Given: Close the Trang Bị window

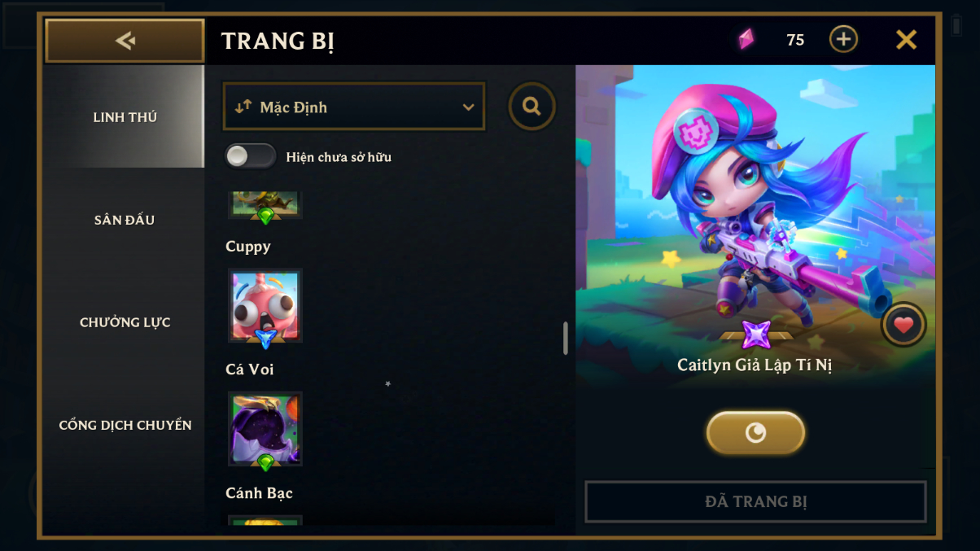Looking at the screenshot, I should [x=906, y=39].
